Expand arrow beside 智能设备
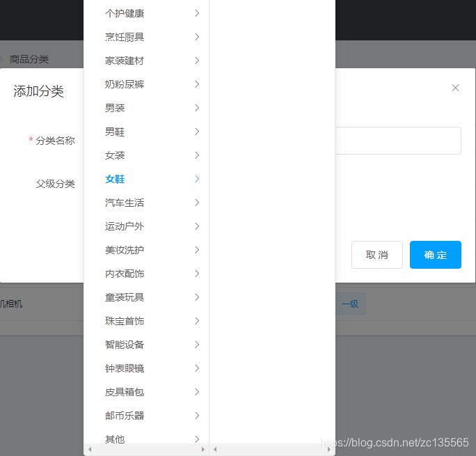The height and width of the screenshot is (456, 476). (197, 345)
